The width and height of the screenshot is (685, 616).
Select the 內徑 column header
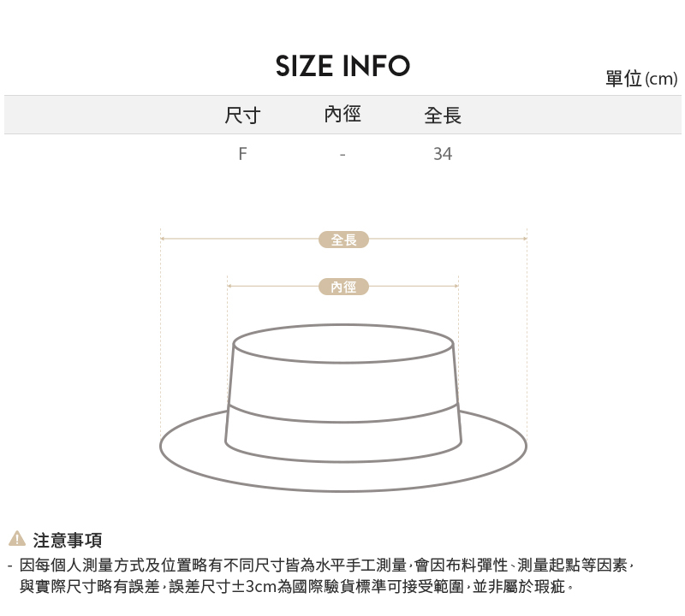coord(342,115)
